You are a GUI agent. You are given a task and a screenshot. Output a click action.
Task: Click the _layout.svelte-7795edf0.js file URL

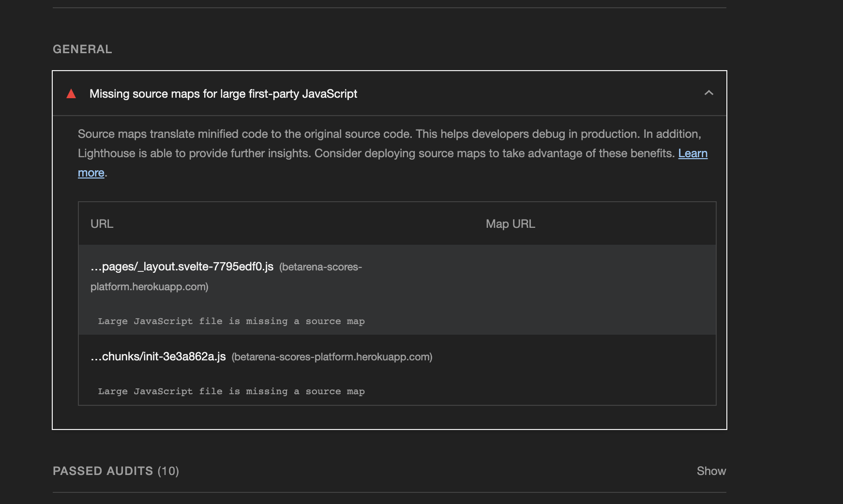pyautogui.click(x=181, y=266)
